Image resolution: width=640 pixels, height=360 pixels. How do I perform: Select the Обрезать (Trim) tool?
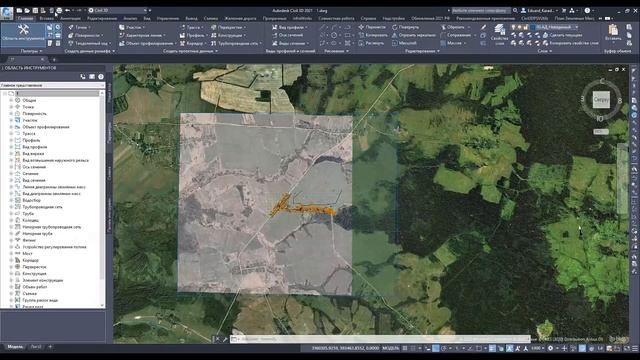453,27
